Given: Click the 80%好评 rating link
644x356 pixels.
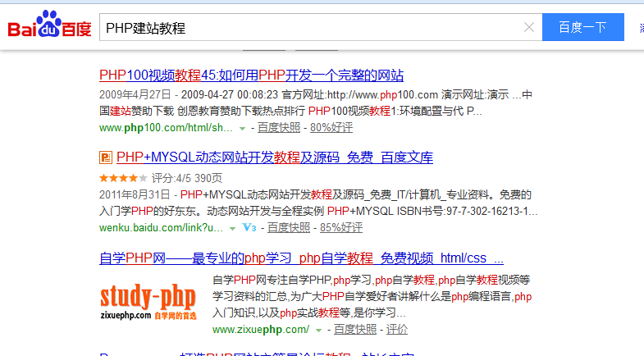Looking at the screenshot, I should tap(331, 128).
